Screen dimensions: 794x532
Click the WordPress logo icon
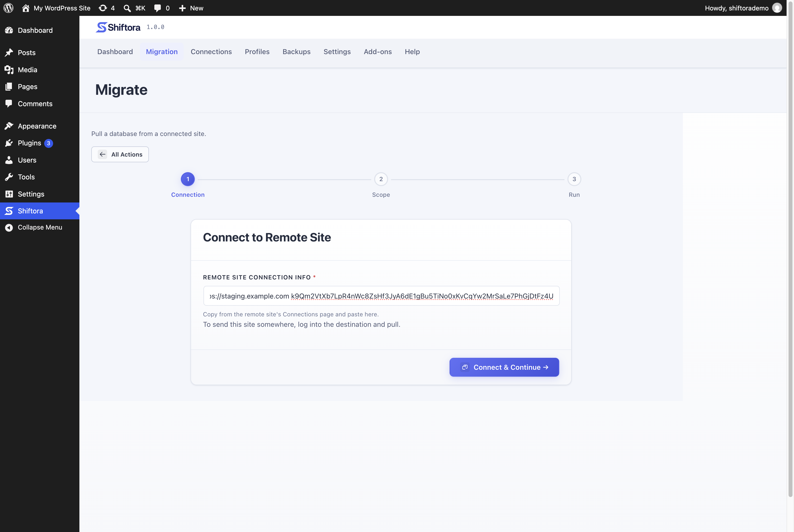tap(8, 8)
